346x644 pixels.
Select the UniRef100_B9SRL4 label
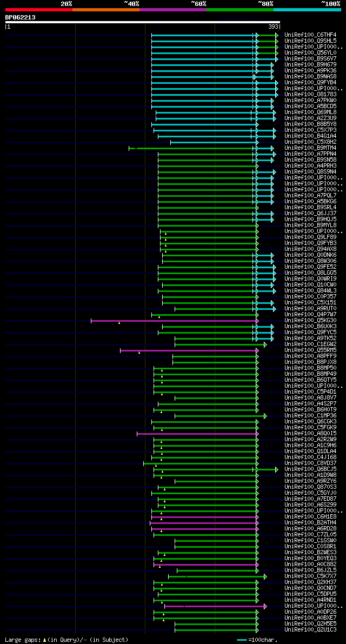click(310, 208)
